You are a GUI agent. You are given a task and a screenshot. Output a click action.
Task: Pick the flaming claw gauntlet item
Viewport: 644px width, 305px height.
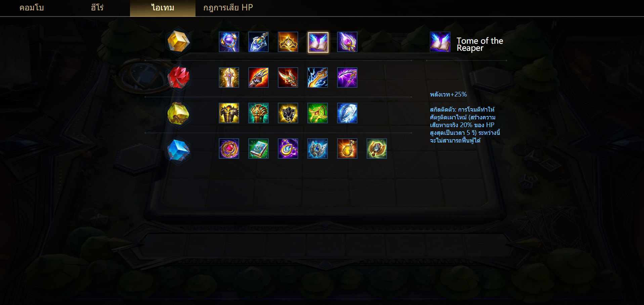[258, 78]
